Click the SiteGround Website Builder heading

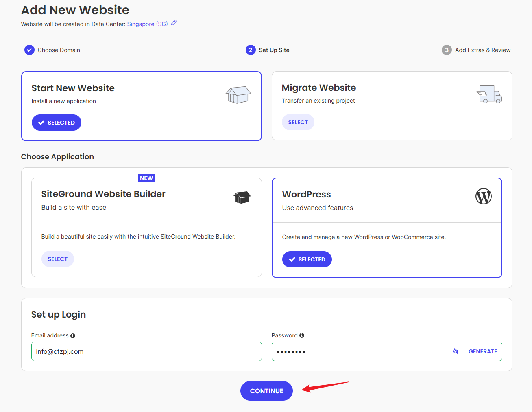click(x=103, y=194)
